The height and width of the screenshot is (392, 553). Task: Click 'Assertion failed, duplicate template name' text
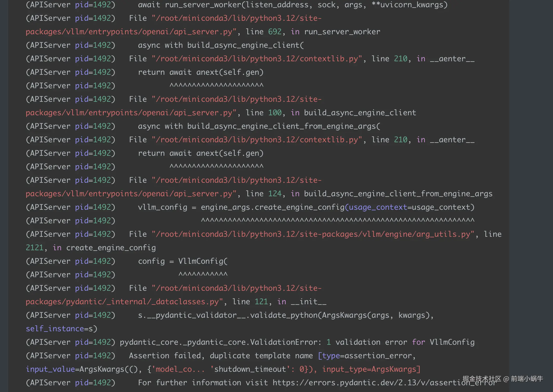[x=221, y=356]
